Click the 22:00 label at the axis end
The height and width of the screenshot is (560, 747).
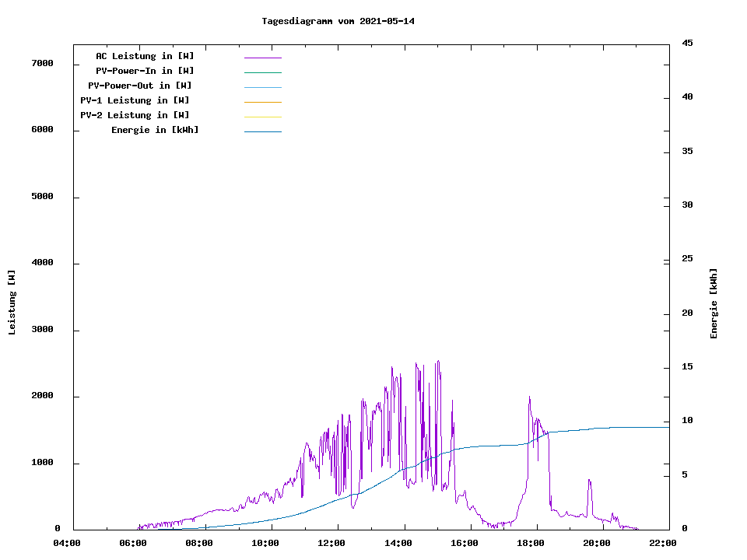point(663,543)
